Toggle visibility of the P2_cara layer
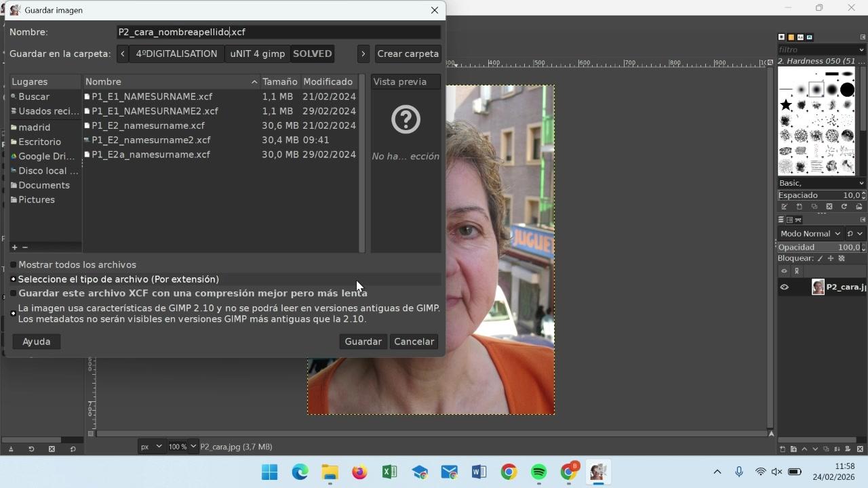The width and height of the screenshot is (868, 488). [784, 287]
